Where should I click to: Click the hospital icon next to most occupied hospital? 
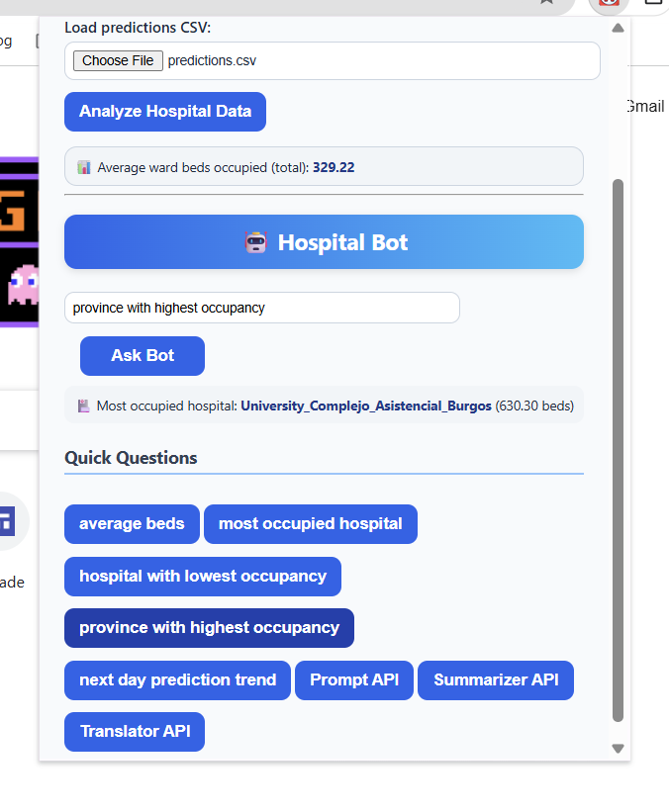(84, 405)
